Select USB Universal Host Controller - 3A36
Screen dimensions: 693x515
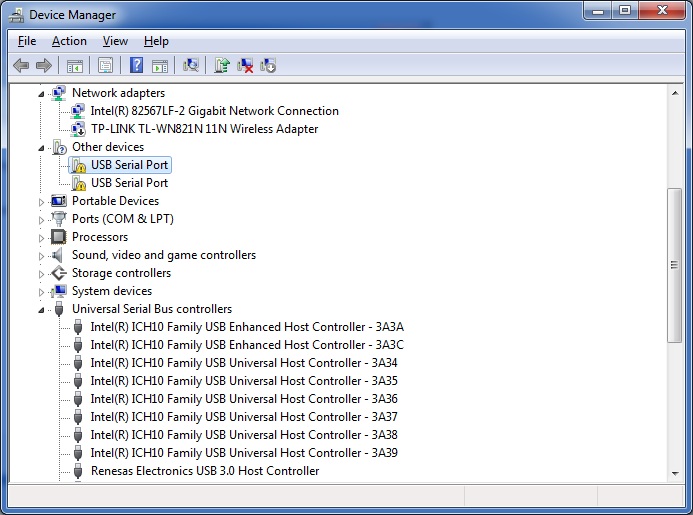244,399
